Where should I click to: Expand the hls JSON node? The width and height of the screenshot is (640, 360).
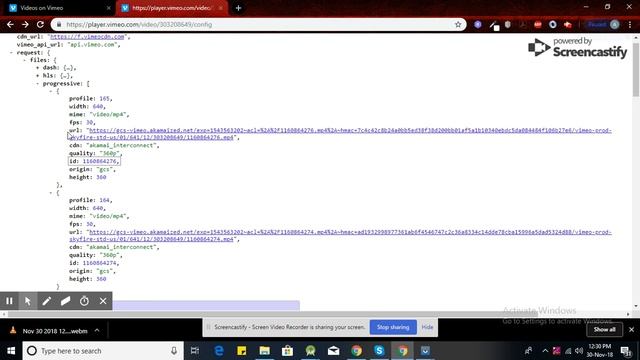[38, 76]
